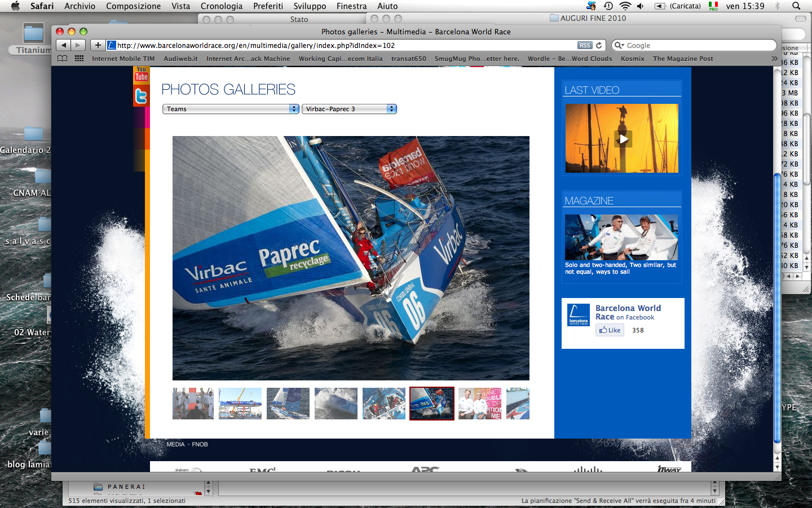Open the Time Machine menu bar icon

coord(608,6)
